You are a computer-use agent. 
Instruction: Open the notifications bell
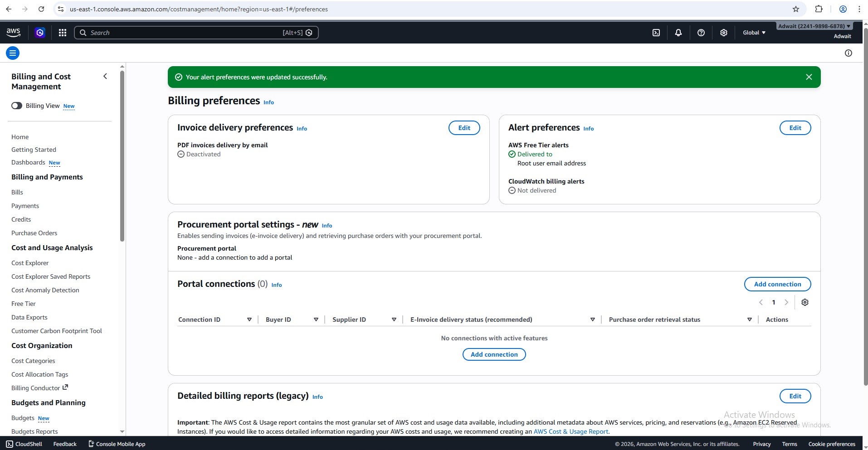tap(678, 33)
